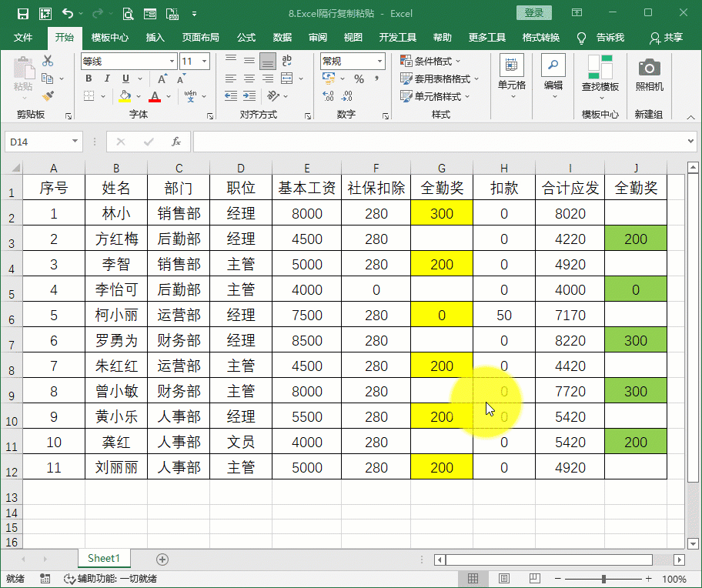Switch to the 插入 tab

(x=155, y=38)
